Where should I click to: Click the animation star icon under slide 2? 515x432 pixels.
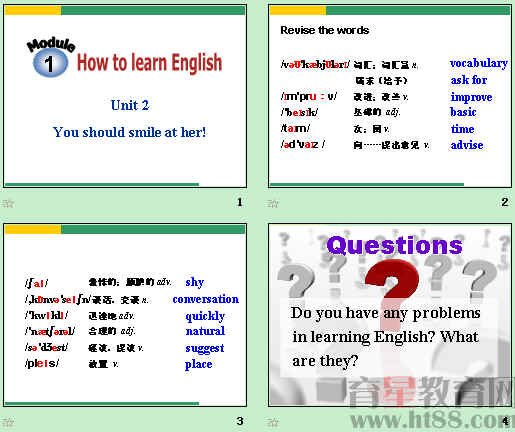(x=273, y=203)
